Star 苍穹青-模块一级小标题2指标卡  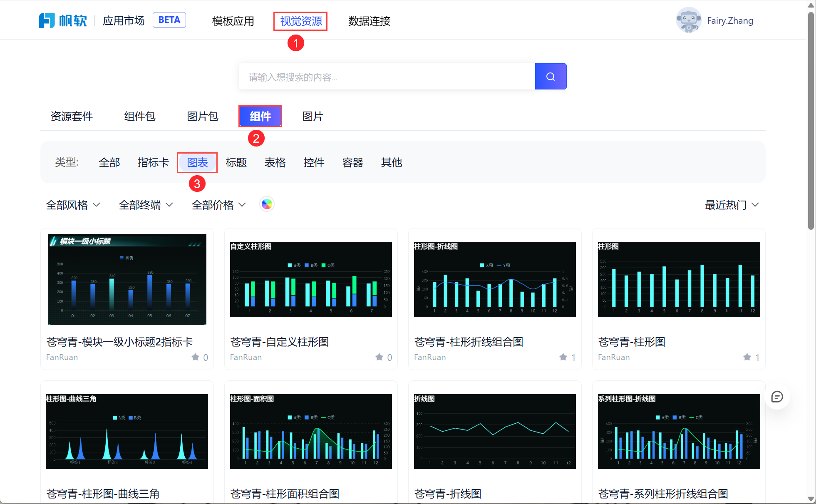pos(195,357)
